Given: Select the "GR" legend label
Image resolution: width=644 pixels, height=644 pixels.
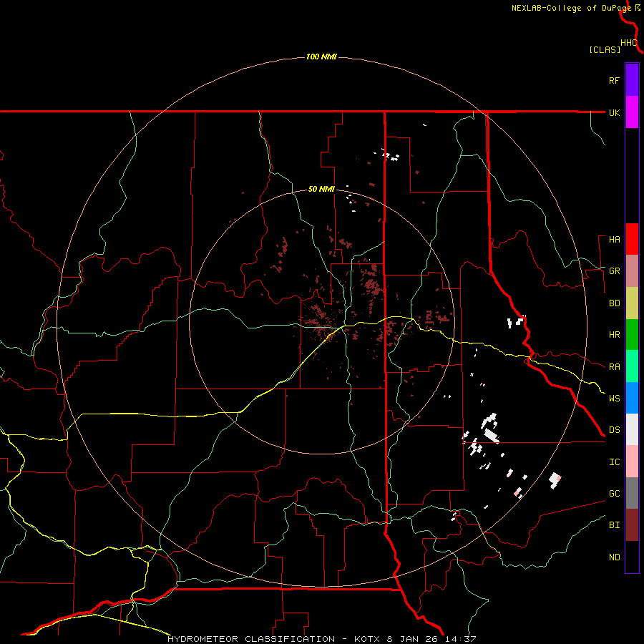Looking at the screenshot, I should click(614, 271).
